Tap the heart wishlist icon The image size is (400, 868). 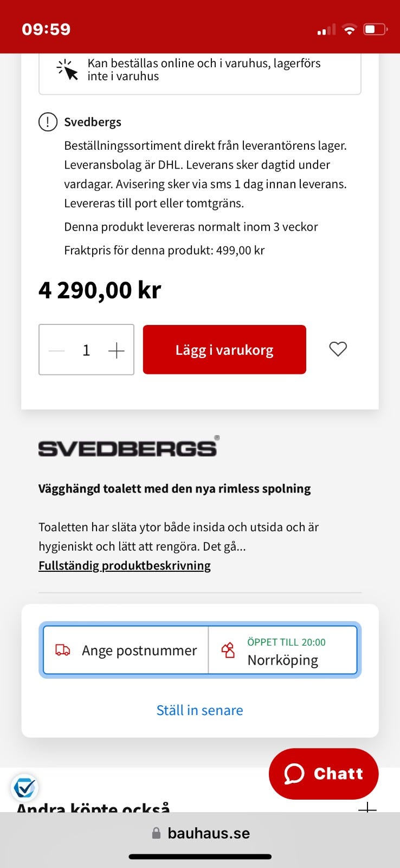click(338, 349)
